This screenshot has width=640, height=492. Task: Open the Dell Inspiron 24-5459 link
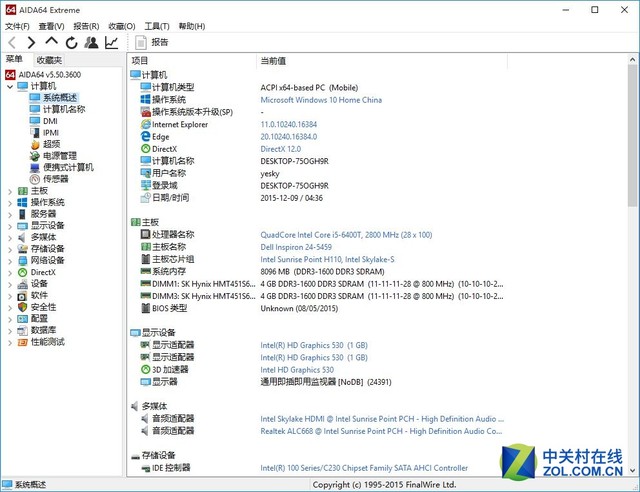[296, 247]
